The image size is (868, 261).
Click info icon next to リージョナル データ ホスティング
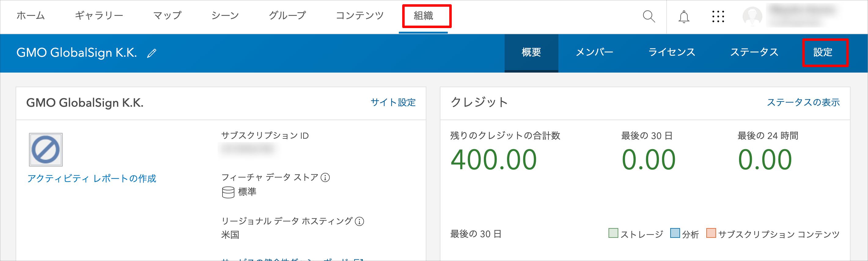[359, 221]
